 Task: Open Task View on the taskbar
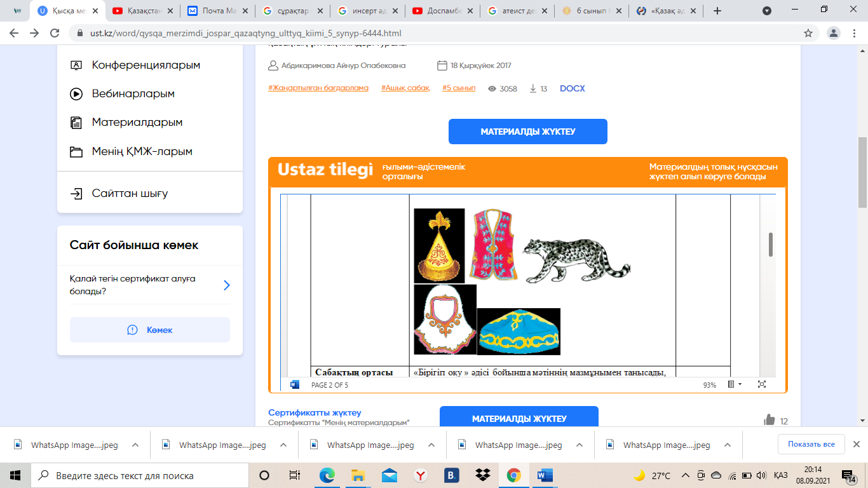point(295,475)
